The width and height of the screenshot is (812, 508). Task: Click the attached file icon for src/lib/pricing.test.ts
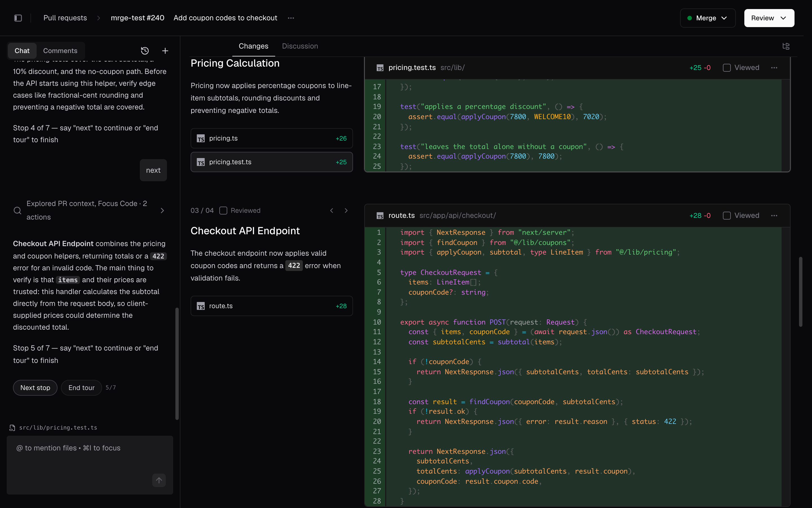12,428
